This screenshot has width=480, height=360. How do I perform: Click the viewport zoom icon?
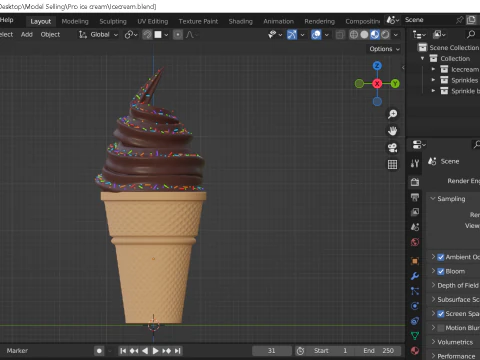click(392, 114)
